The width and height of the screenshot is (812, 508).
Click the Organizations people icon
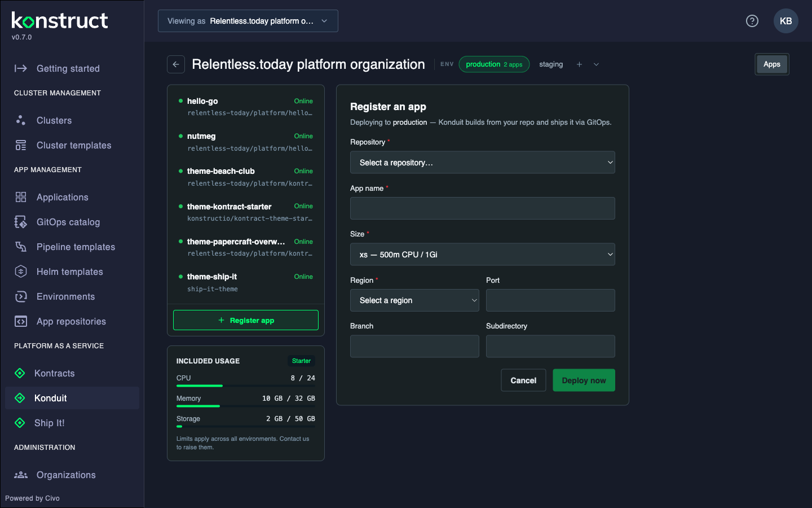coord(21,475)
